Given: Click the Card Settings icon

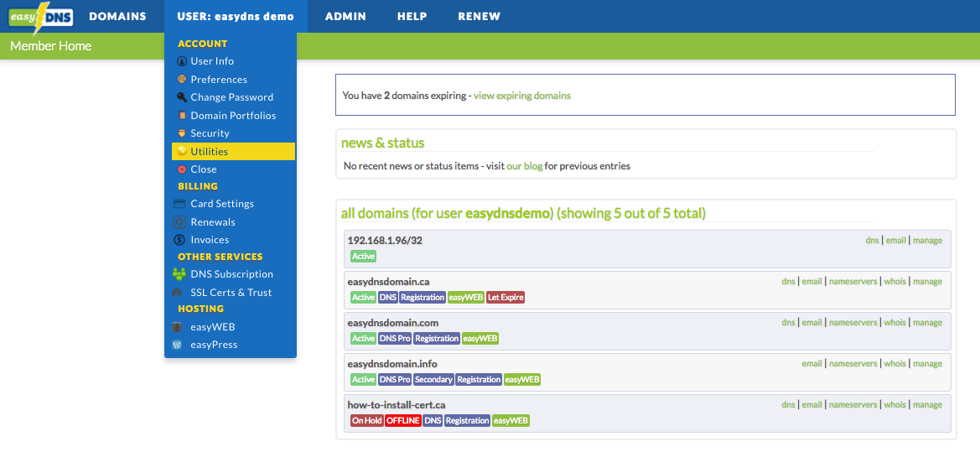Looking at the screenshot, I should coord(179,204).
